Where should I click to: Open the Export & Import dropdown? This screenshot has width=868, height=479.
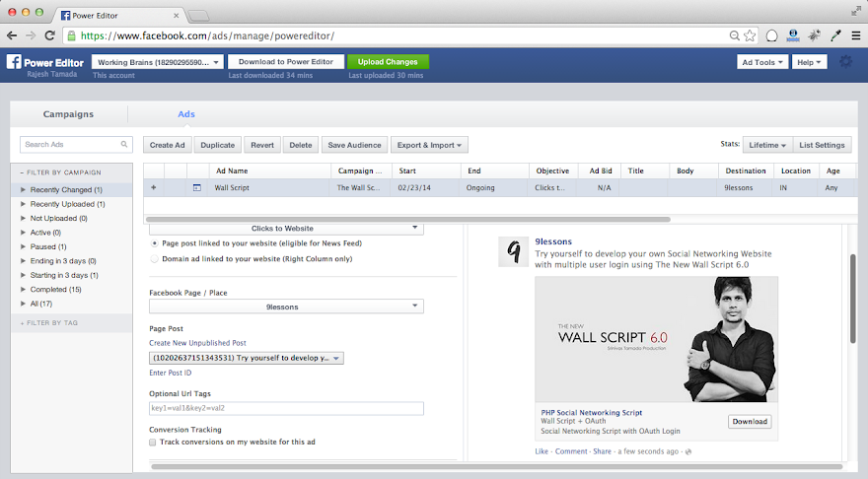pos(429,145)
